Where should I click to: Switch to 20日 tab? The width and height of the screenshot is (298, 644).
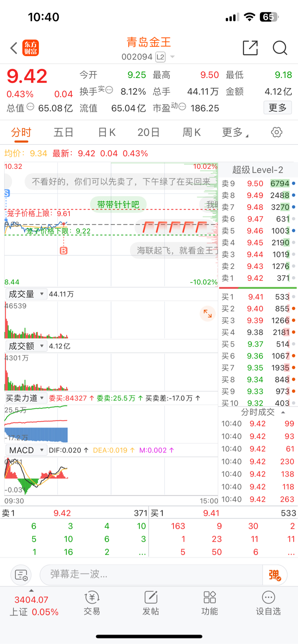149,133
